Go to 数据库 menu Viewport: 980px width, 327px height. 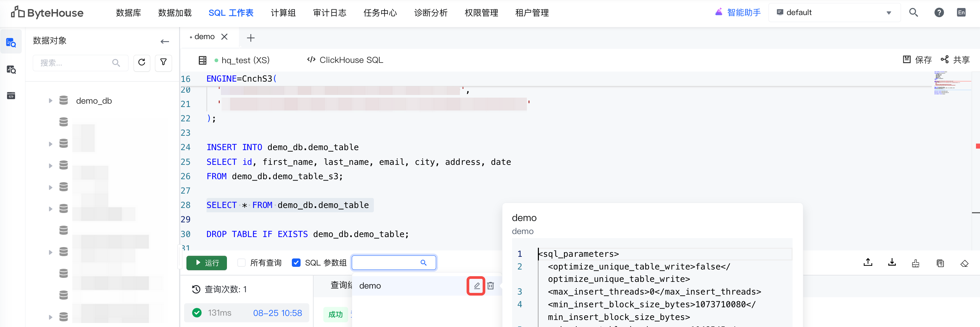pyautogui.click(x=129, y=13)
